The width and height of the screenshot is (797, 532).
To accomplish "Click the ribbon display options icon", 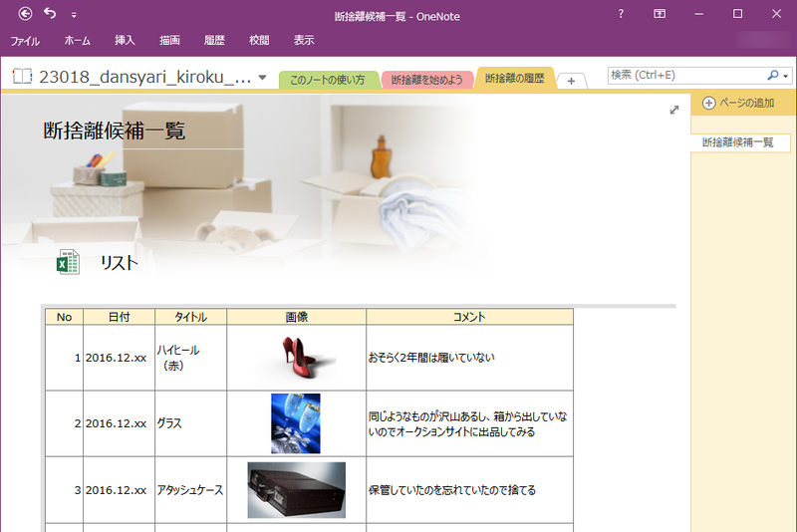I will pos(660,14).
